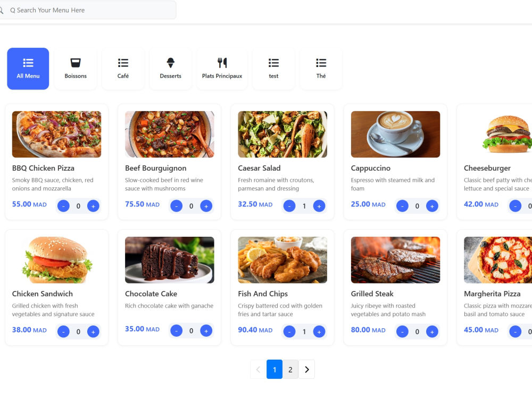Click 'Rich chocolate cake with ganache' description
Image resolution: width=532 pixels, height=399 pixels.
click(169, 306)
